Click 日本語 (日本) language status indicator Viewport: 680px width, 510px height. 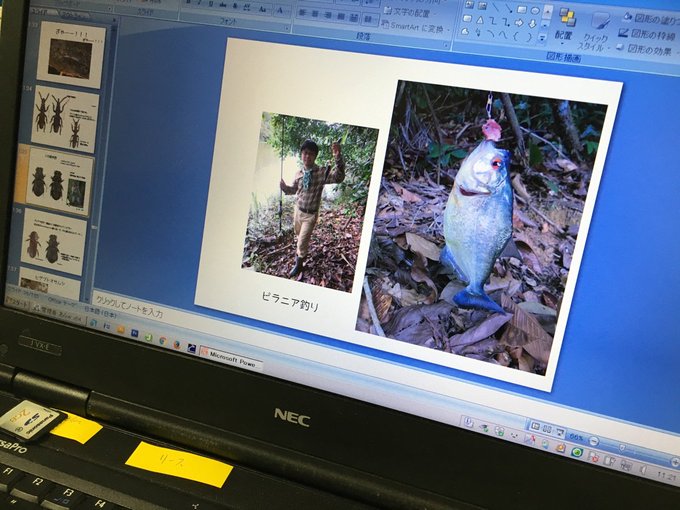coord(100,311)
